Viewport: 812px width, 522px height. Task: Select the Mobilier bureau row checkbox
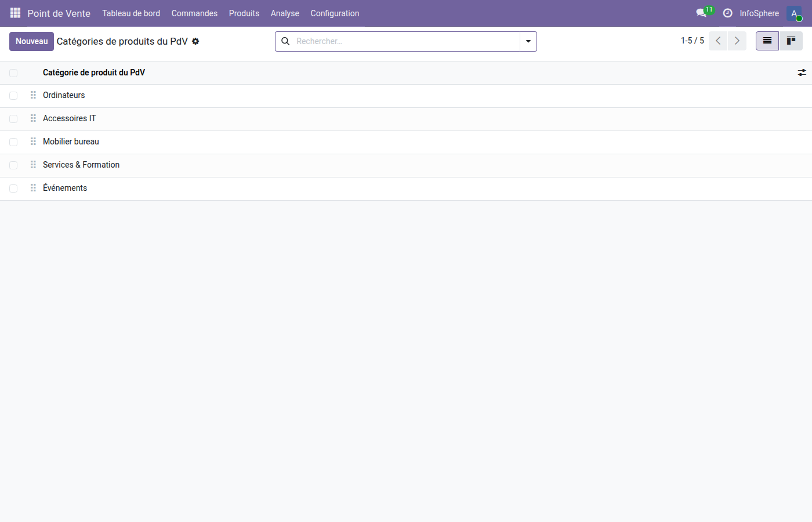coord(13,142)
